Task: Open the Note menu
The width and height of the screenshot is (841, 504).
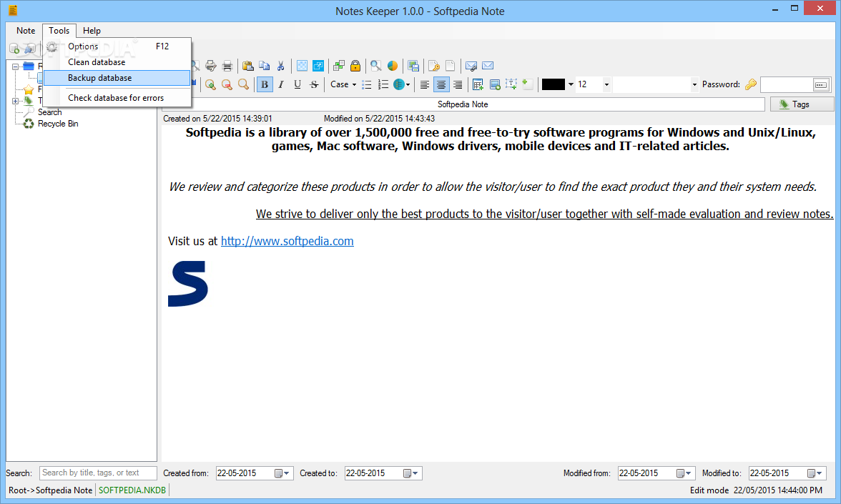Action: [x=26, y=31]
